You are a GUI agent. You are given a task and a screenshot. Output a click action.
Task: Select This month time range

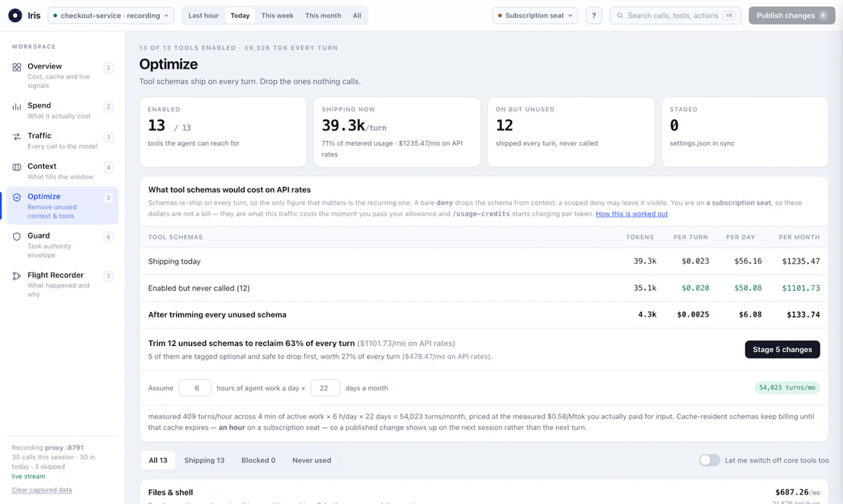click(323, 16)
